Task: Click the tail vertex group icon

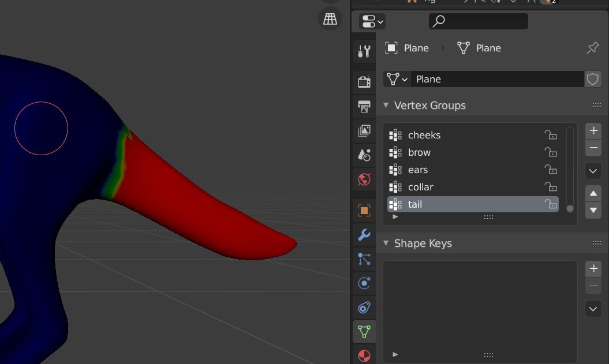Action: point(395,204)
